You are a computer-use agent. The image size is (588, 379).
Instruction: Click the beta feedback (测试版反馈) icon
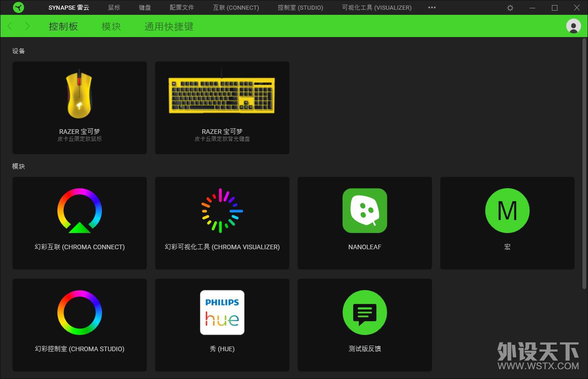(x=365, y=313)
